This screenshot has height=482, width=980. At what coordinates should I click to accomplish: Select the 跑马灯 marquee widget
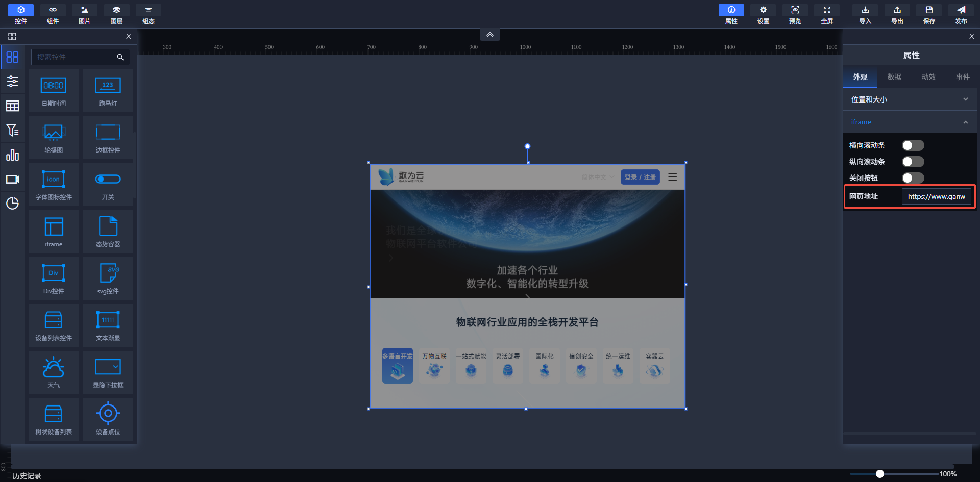108,91
